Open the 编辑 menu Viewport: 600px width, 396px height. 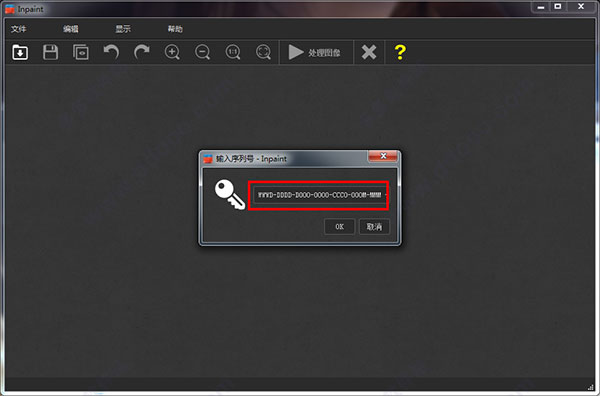tap(71, 29)
